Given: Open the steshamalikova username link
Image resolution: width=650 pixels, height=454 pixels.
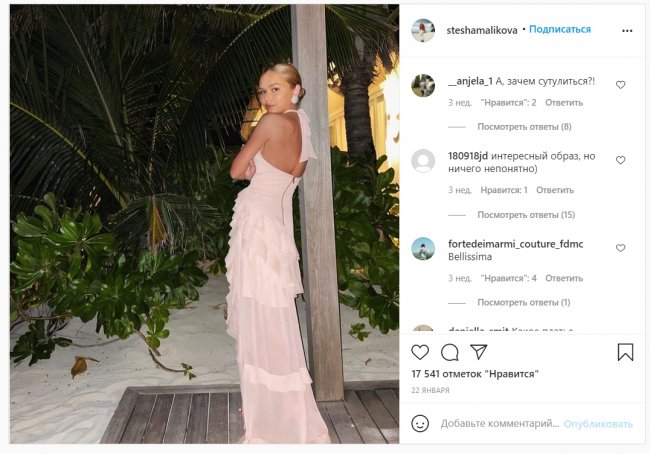Looking at the screenshot, I should pyautogui.click(x=482, y=30).
